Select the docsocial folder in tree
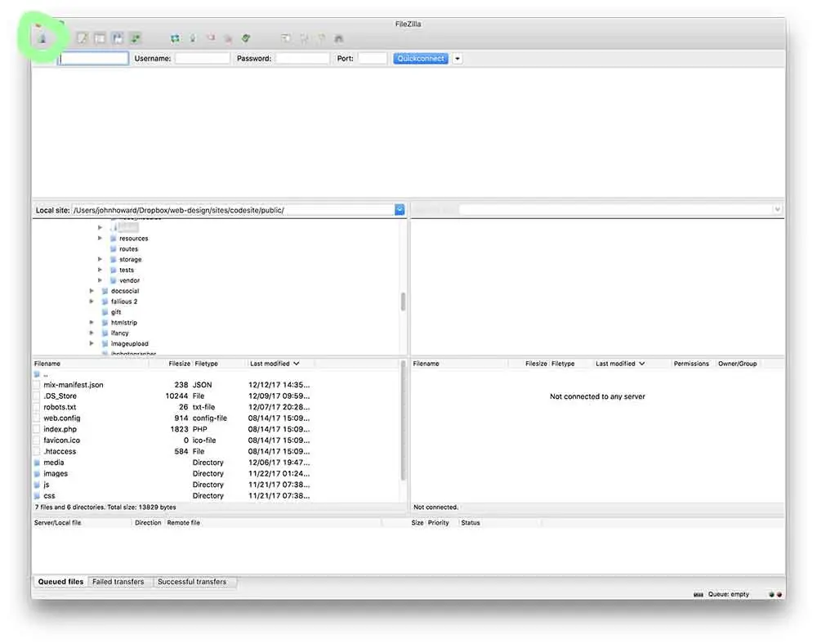 pos(125,291)
